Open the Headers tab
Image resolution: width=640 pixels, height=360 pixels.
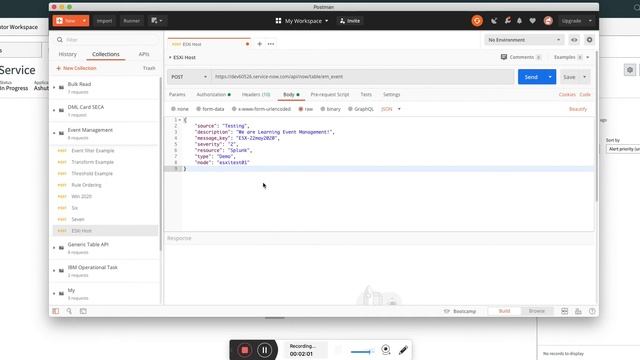pyautogui.click(x=256, y=94)
